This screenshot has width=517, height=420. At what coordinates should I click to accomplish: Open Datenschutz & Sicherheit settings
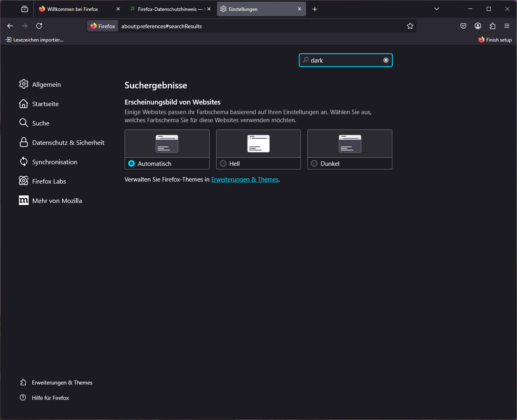tap(68, 142)
